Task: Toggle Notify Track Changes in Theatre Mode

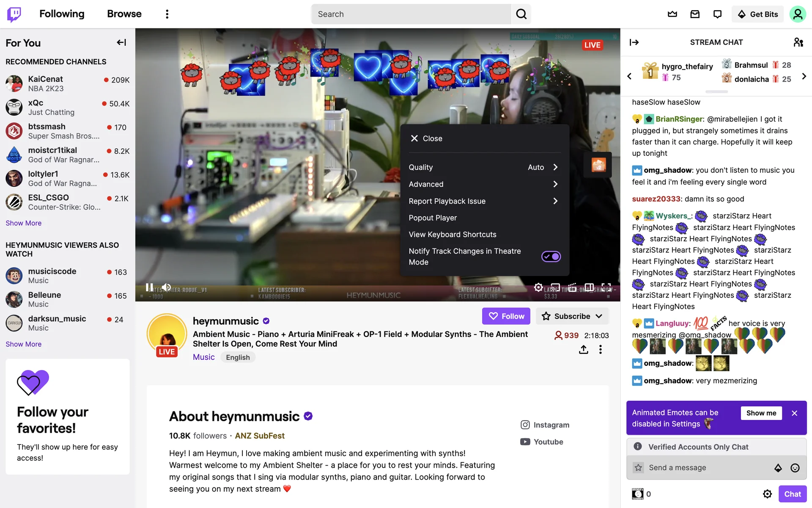Action: click(x=551, y=257)
